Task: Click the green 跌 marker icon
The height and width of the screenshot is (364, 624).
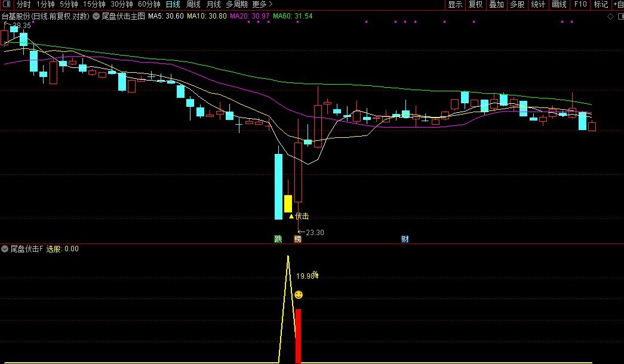Action: tap(278, 239)
